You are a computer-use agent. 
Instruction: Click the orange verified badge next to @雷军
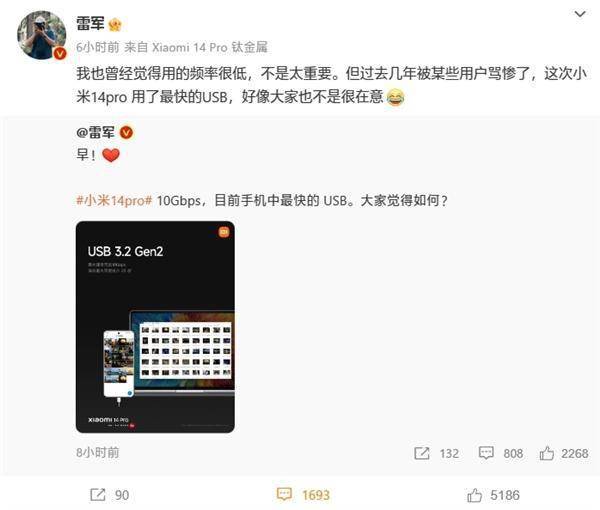(127, 133)
